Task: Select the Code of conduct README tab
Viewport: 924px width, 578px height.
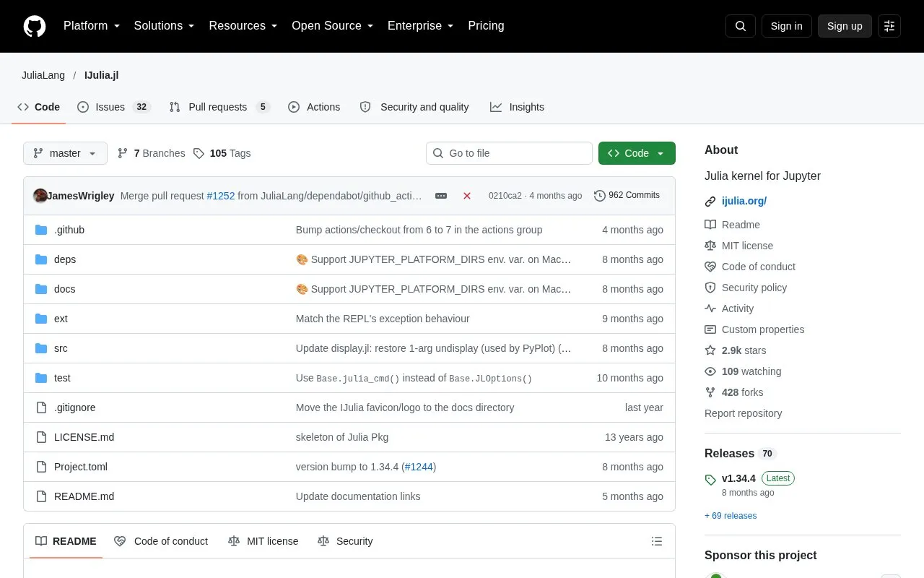Action: pyautogui.click(x=161, y=541)
